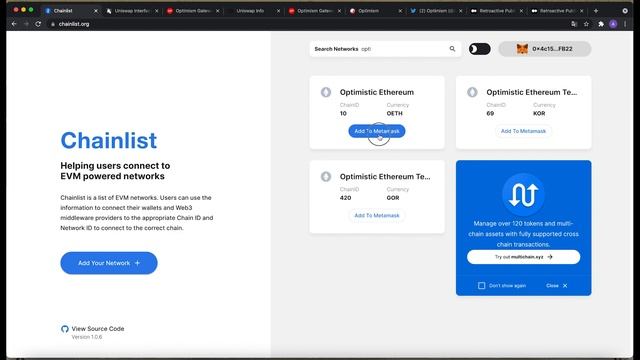This screenshot has height=360, width=640.
Task: Close the multichain promo card
Action: 556,285
